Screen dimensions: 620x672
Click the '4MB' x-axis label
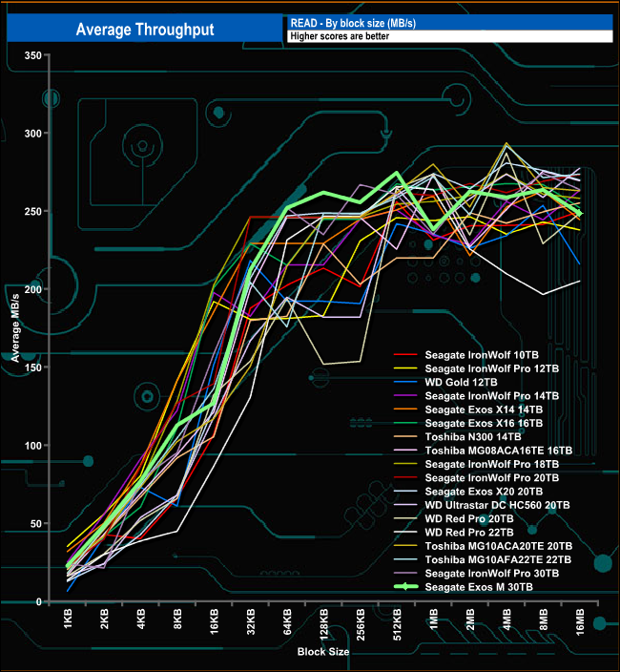pyautogui.click(x=506, y=619)
